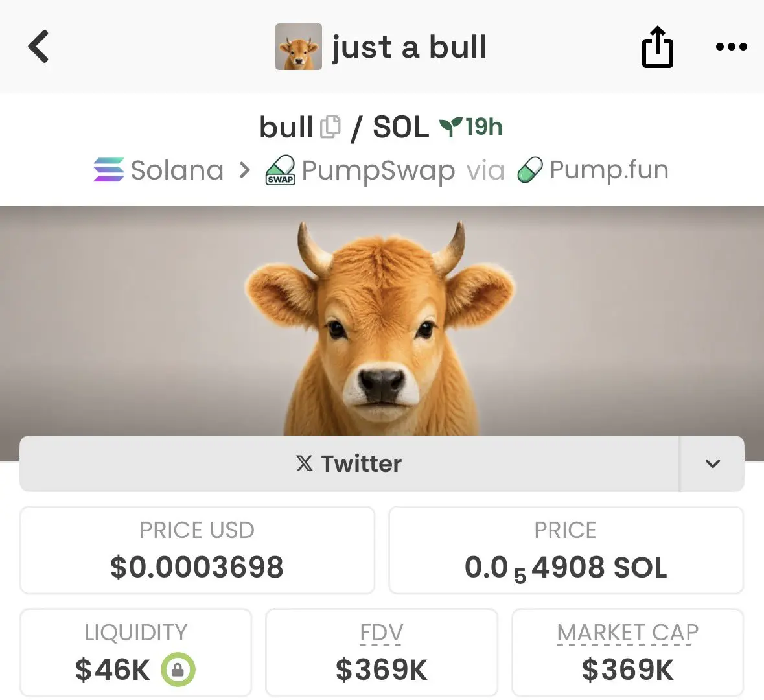
Task: Tap the PRICE USD value box
Action: click(x=198, y=550)
